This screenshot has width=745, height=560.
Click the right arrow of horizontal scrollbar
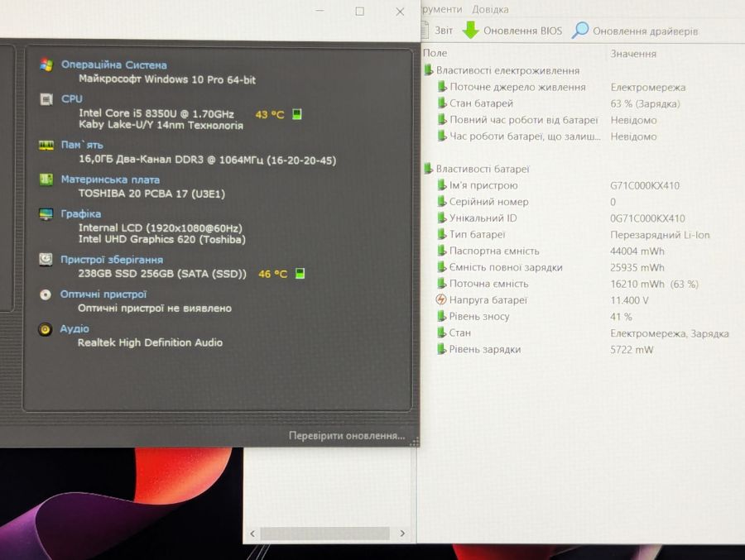(x=402, y=534)
